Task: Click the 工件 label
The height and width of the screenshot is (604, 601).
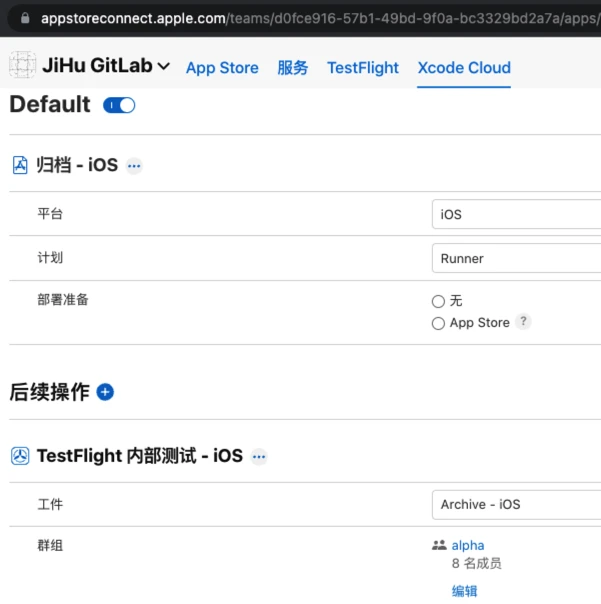Action: [x=50, y=504]
